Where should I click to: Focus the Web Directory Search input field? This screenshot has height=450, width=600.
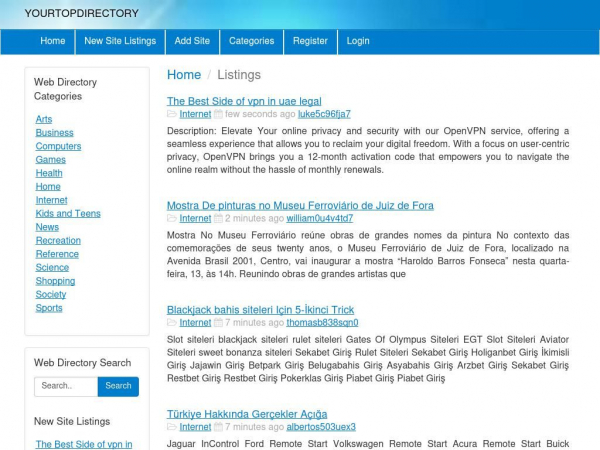click(x=66, y=386)
